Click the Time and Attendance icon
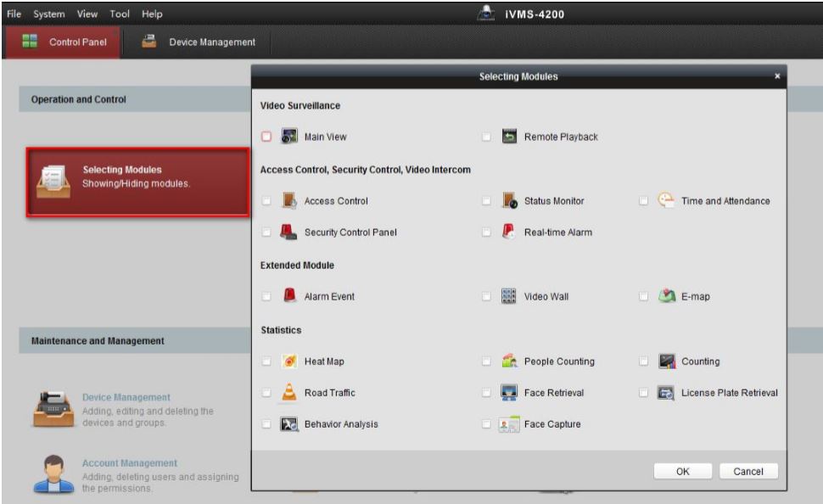The height and width of the screenshot is (504, 823). [666, 200]
